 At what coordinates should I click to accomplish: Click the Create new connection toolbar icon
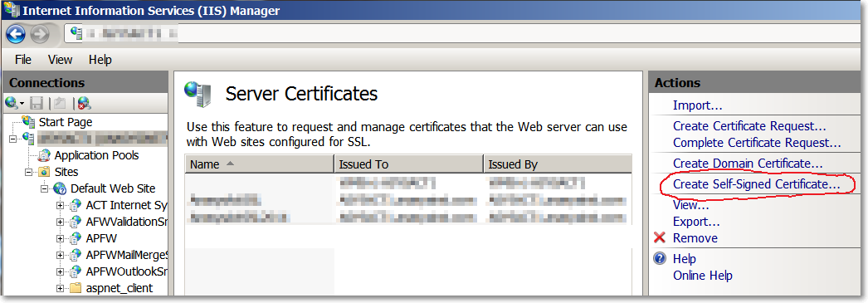[x=11, y=103]
